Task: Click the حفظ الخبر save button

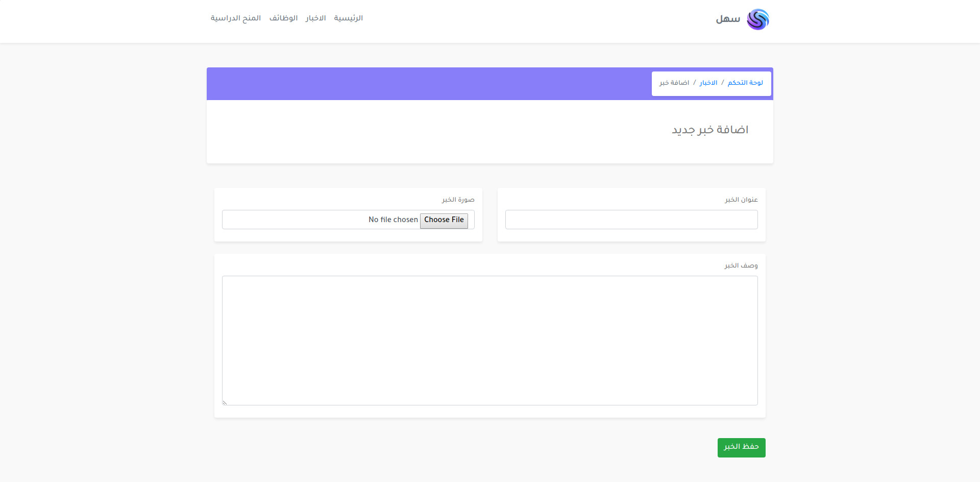Action: coord(742,448)
